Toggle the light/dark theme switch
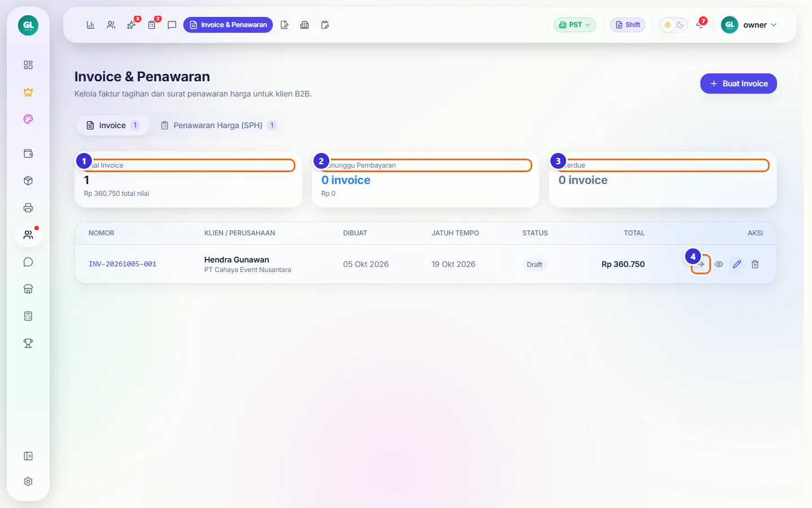 674,25
